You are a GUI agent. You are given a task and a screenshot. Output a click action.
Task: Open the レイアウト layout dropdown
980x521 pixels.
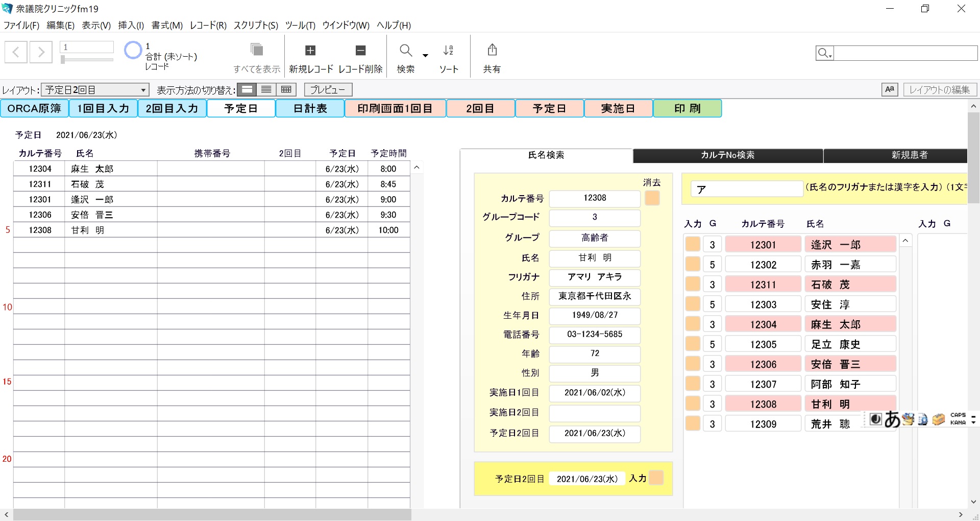coord(95,90)
